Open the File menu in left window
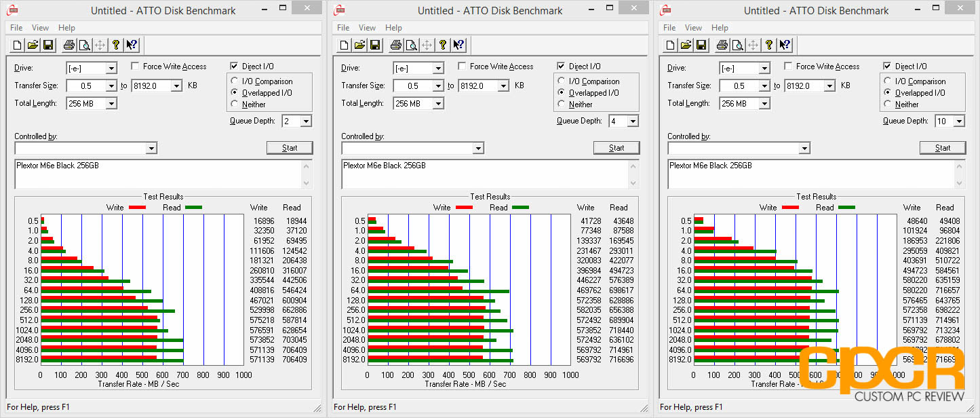980x418 pixels. pos(16,28)
